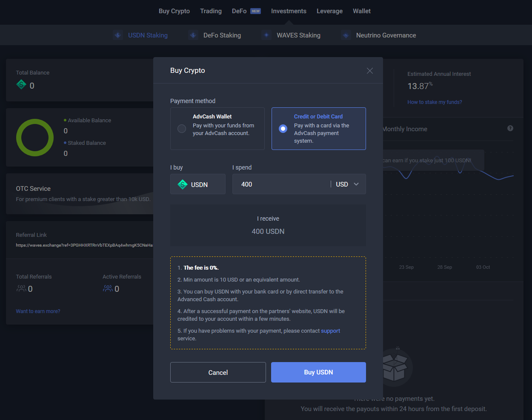532x420 pixels.
Task: Click the Estimated Annual Interest 13.87 value
Action: (420, 86)
